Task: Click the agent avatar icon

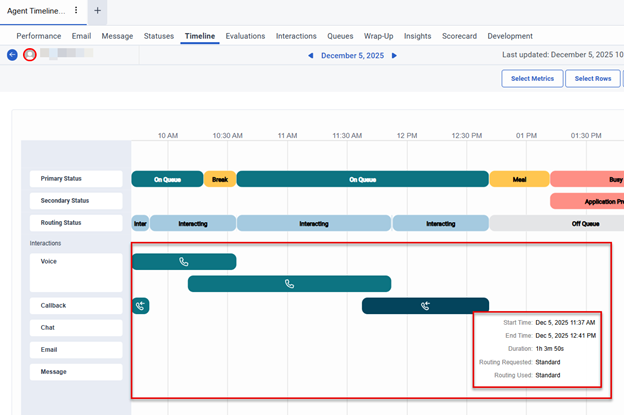Action: point(30,55)
